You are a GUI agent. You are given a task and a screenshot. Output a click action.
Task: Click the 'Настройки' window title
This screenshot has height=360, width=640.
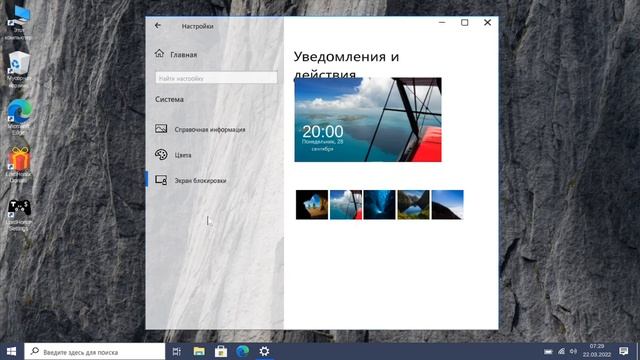(x=198, y=26)
